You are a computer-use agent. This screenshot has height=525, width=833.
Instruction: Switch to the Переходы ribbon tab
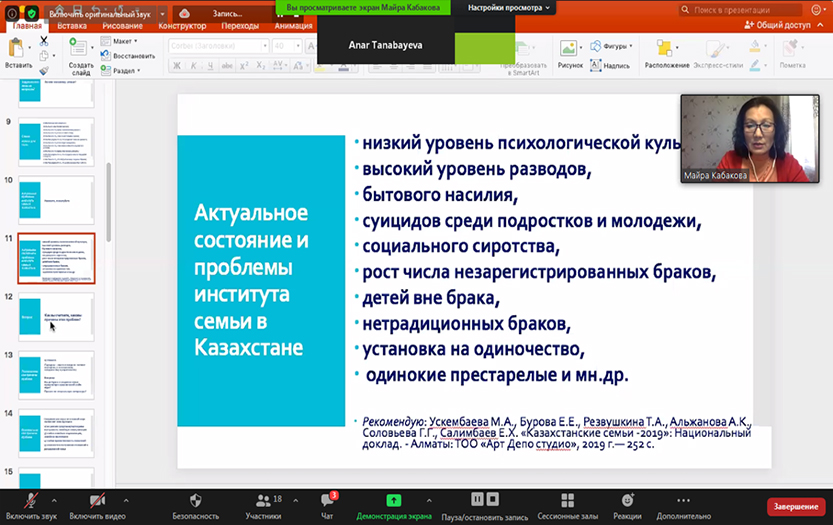(239, 26)
